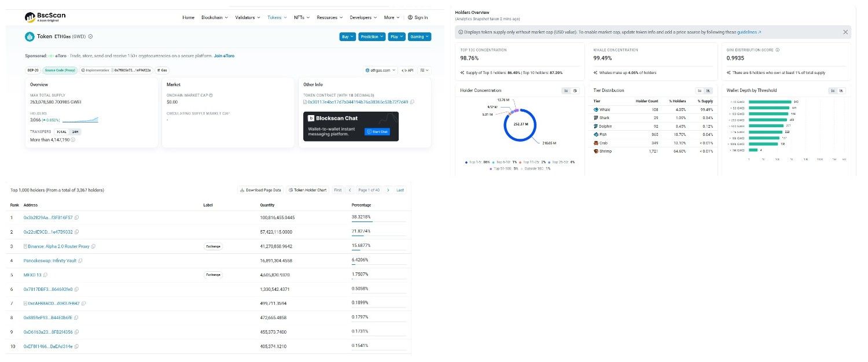Expand the ethgas.com links dropdown
Screen dimensions: 868x362
pos(381,70)
